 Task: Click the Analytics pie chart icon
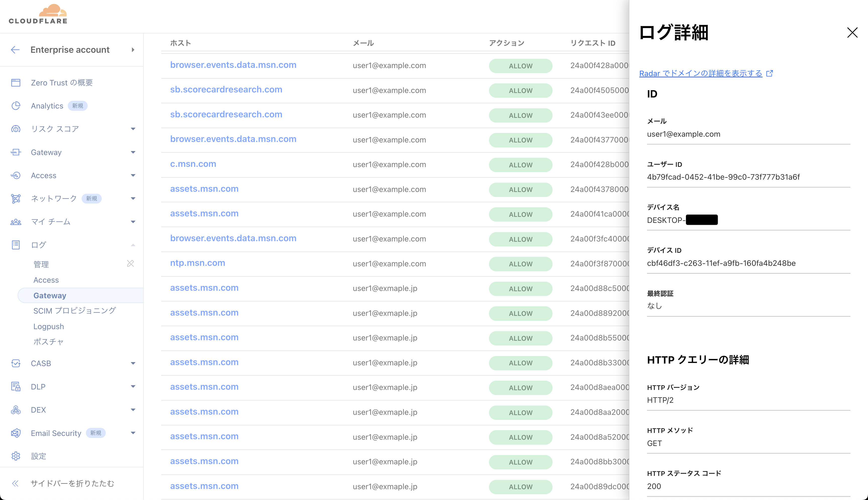click(x=16, y=106)
